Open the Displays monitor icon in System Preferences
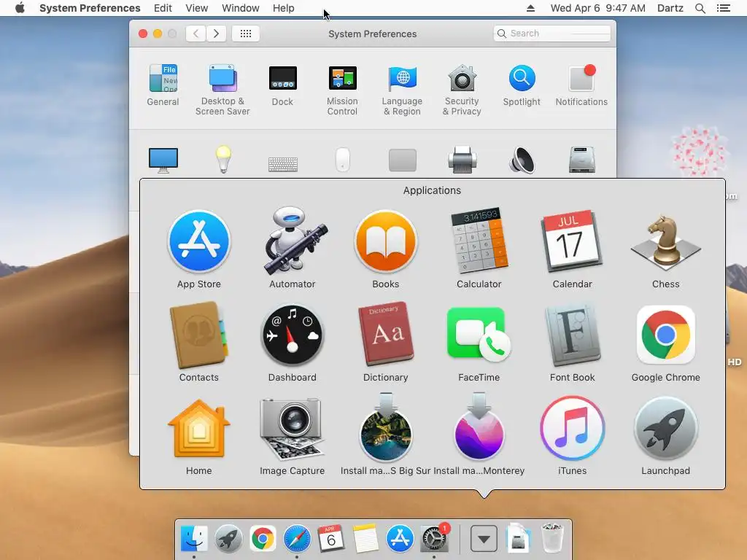 coord(163,160)
